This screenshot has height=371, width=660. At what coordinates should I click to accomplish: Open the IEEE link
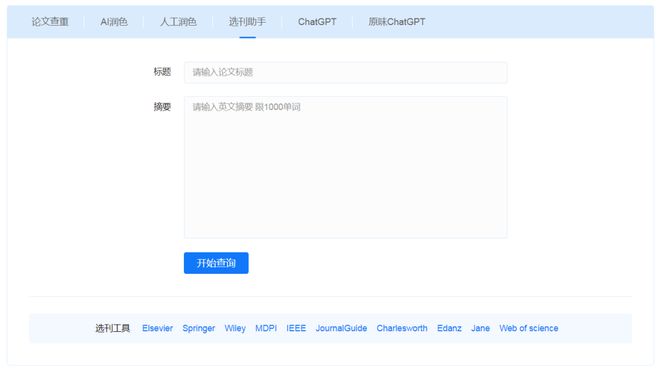coord(296,328)
